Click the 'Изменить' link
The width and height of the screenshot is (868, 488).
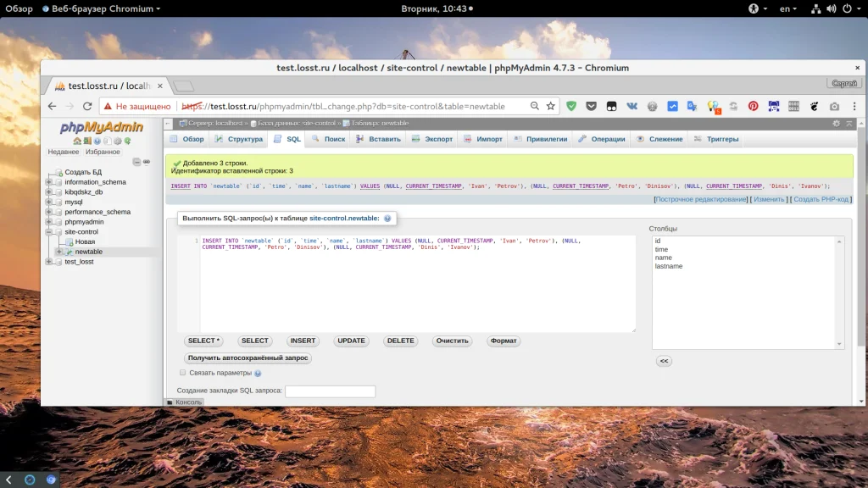click(769, 199)
